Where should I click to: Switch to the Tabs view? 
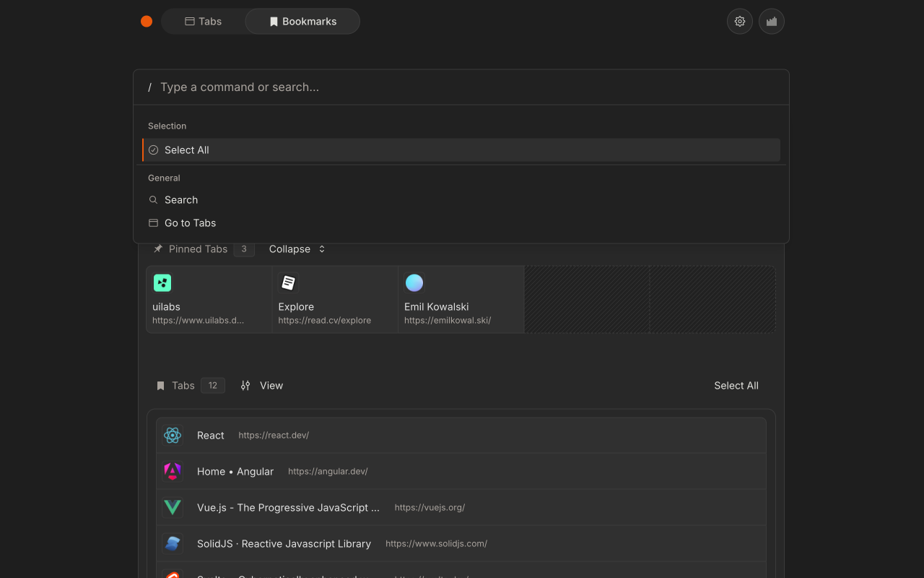(204, 22)
